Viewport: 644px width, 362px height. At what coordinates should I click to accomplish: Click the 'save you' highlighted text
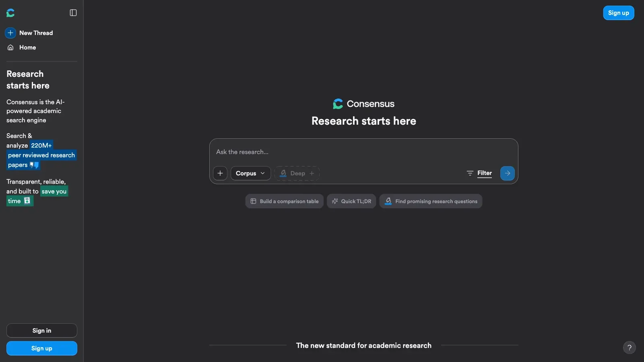pyautogui.click(x=54, y=191)
